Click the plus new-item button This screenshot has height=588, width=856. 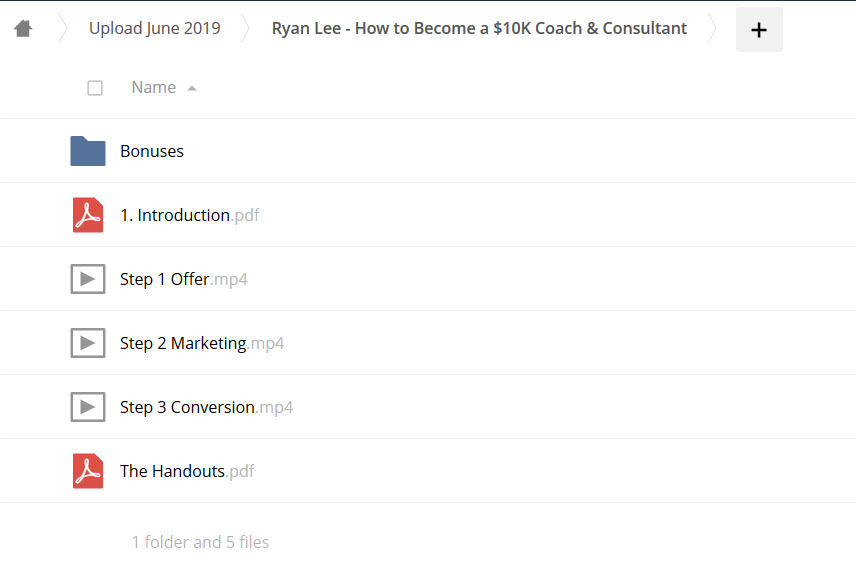759,29
